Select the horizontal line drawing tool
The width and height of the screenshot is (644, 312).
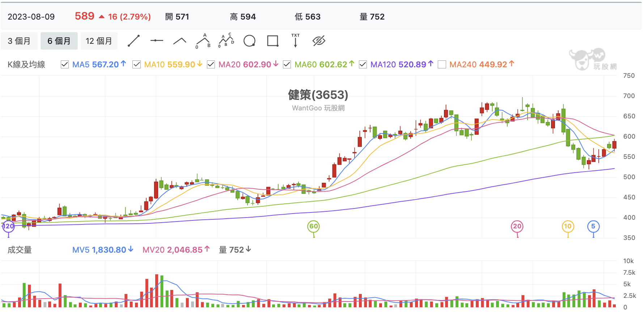click(x=157, y=41)
